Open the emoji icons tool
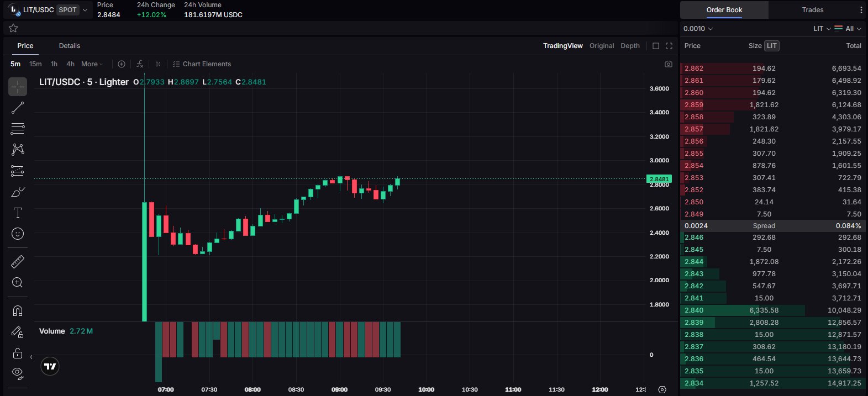 18,234
